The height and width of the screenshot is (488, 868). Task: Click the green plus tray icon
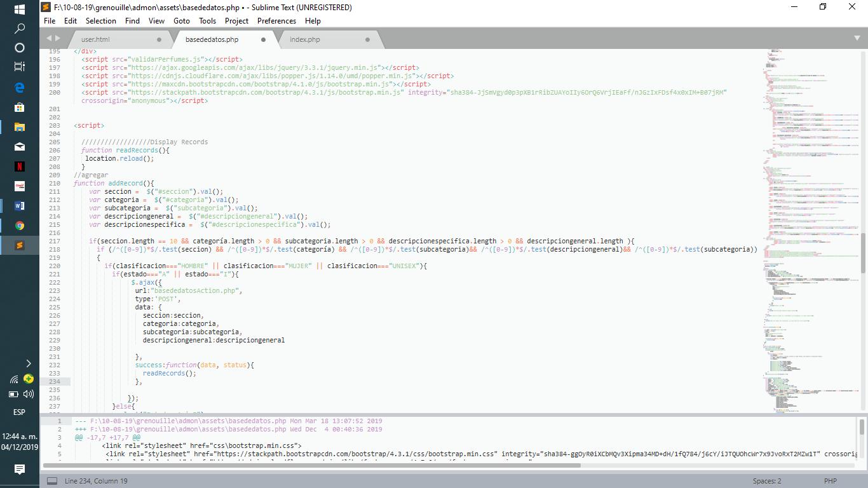[x=28, y=379]
